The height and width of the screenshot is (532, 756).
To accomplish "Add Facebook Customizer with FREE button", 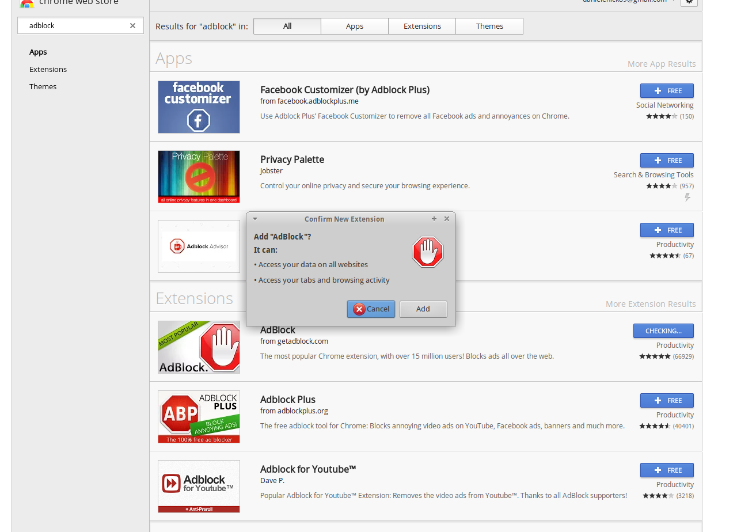I will tap(667, 91).
